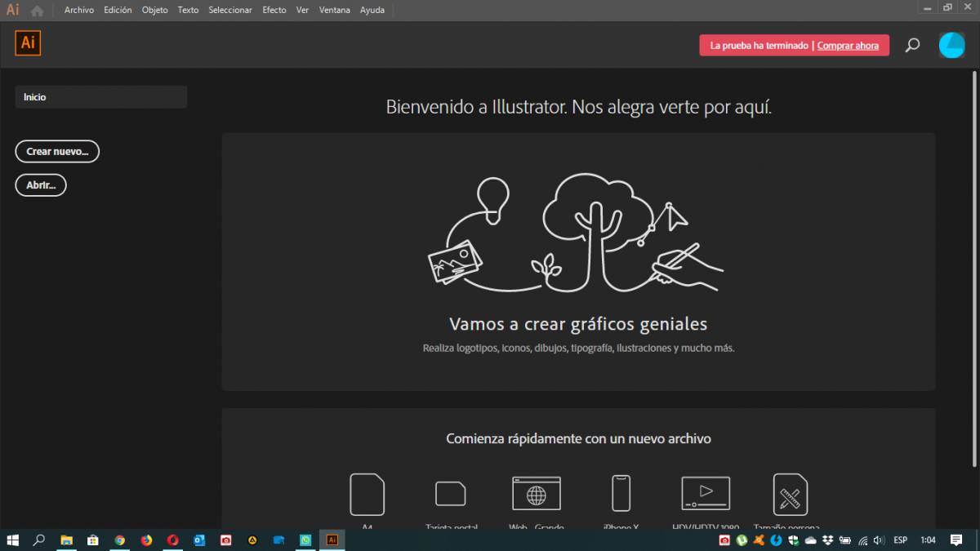Screen dimensions: 980x551
Task: Choose the Tarjeta postal preset icon
Action: point(450,494)
